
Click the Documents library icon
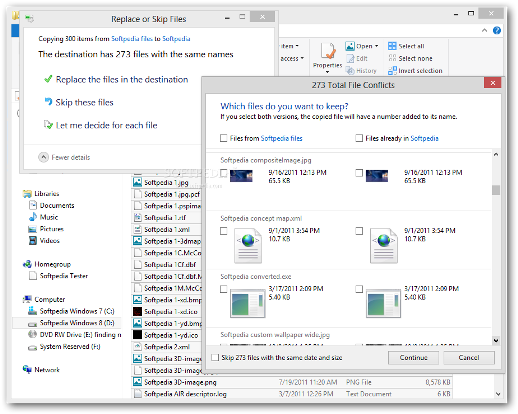[x=33, y=205]
